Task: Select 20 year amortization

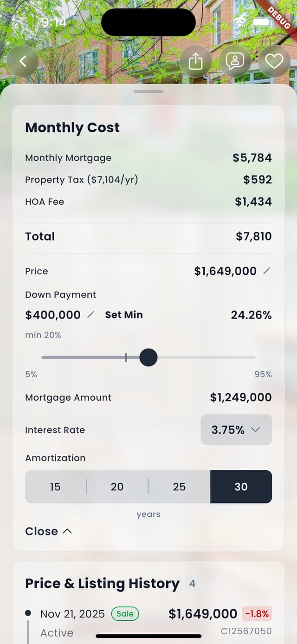Action: click(117, 487)
